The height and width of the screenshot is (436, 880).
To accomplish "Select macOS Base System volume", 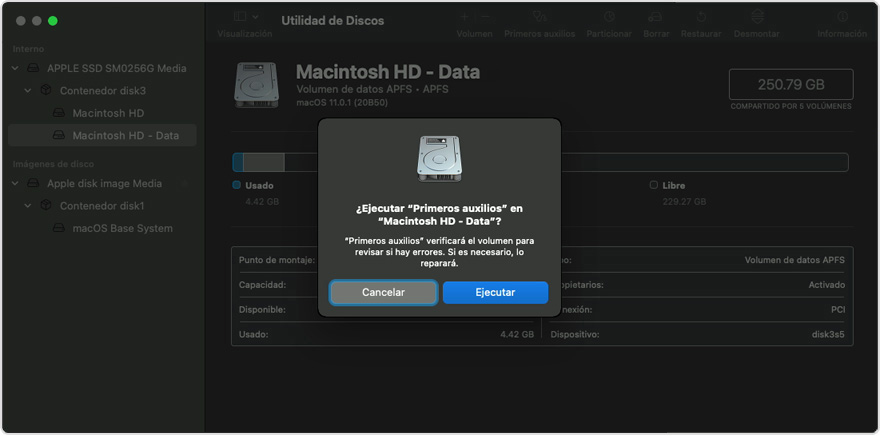I will (x=122, y=228).
